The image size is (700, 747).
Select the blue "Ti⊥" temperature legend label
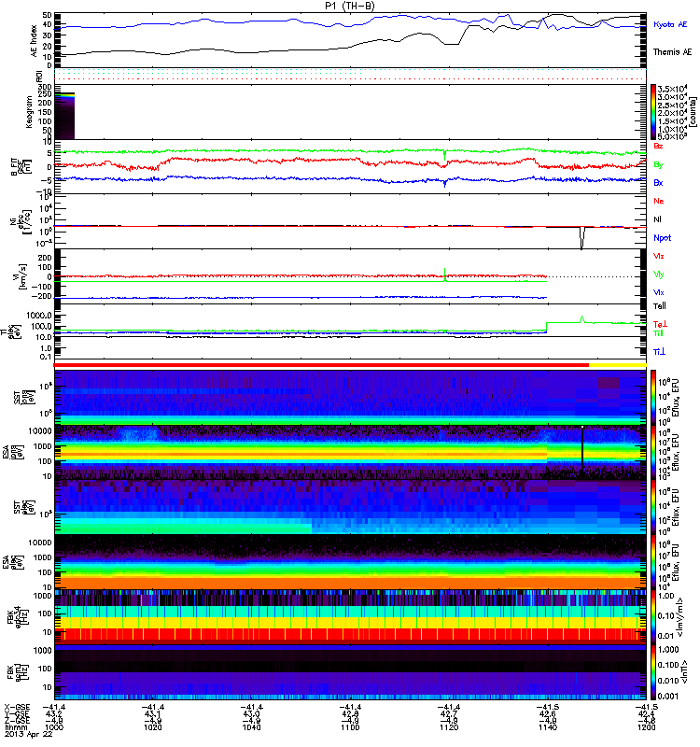[659, 352]
